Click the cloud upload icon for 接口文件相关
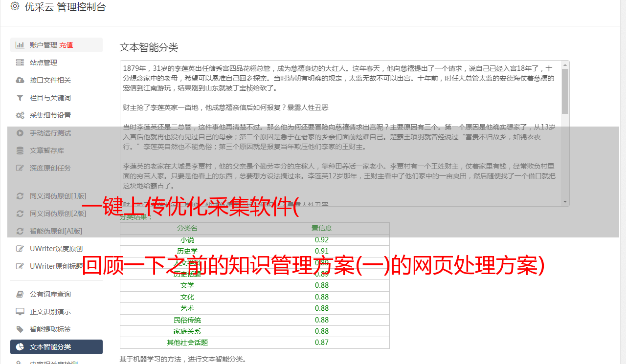Screen dimensions: 626x364 [x=20, y=80]
